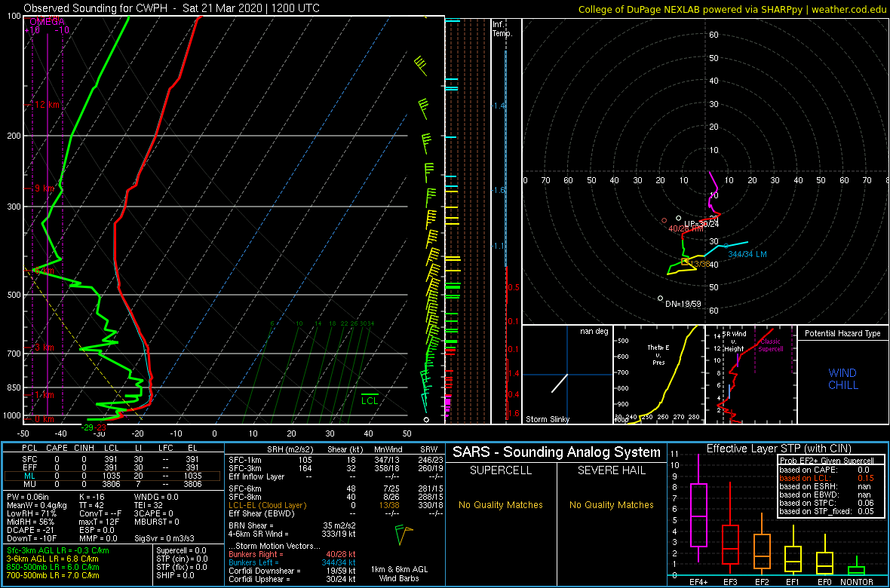Open the Theta-E v. Pres inset
Image resolution: width=890 pixels, height=588 pixels.
click(x=658, y=374)
